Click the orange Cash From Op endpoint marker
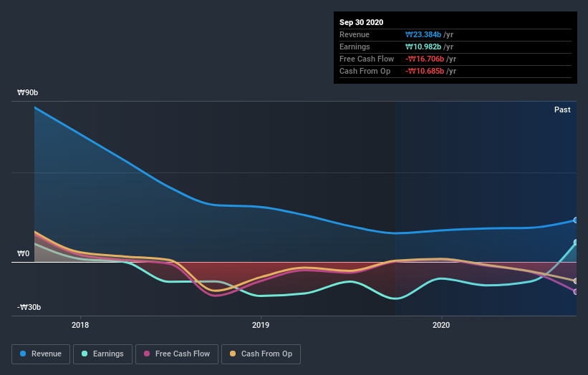Viewport: 588px width, 375px height. pyautogui.click(x=576, y=281)
